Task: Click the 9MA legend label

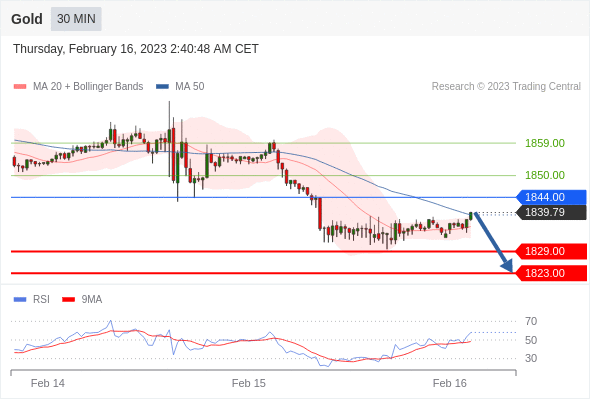Action: tap(92, 300)
